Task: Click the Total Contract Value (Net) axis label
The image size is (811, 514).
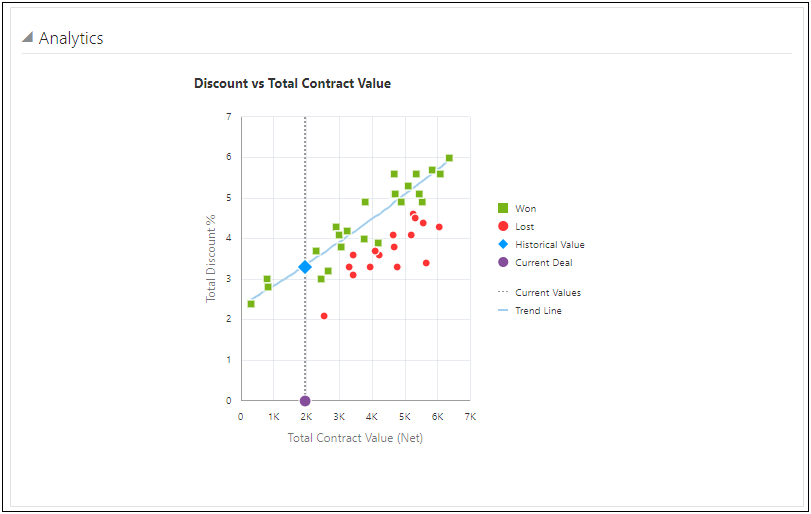Action: click(355, 438)
